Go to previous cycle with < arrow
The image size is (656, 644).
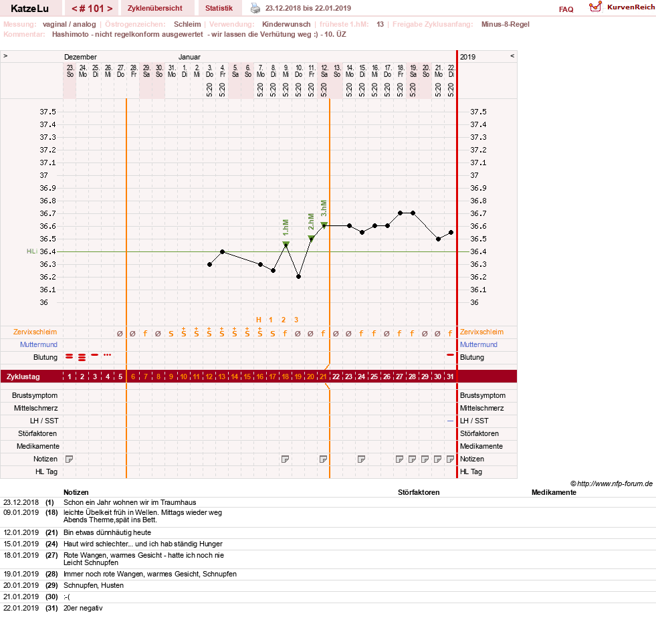[x=74, y=9]
